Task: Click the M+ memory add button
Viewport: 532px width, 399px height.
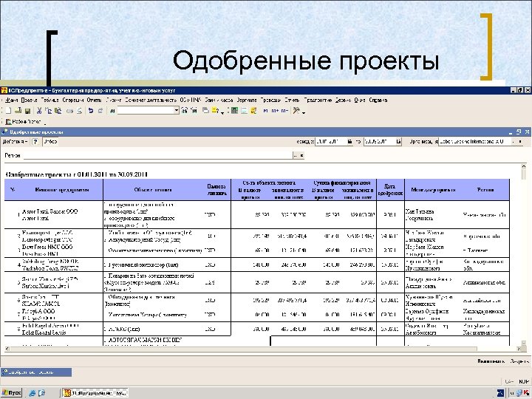Action: (275, 111)
